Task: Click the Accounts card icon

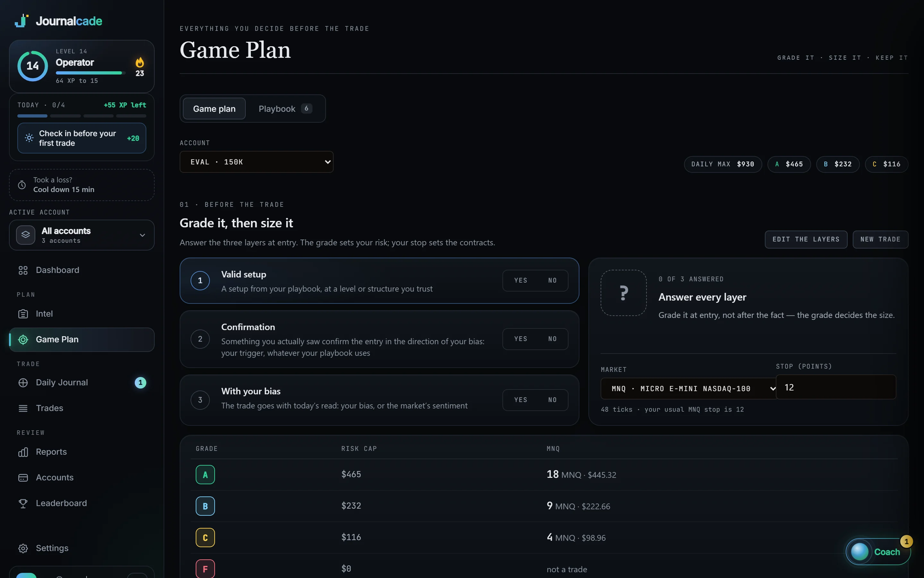Action: [23, 477]
